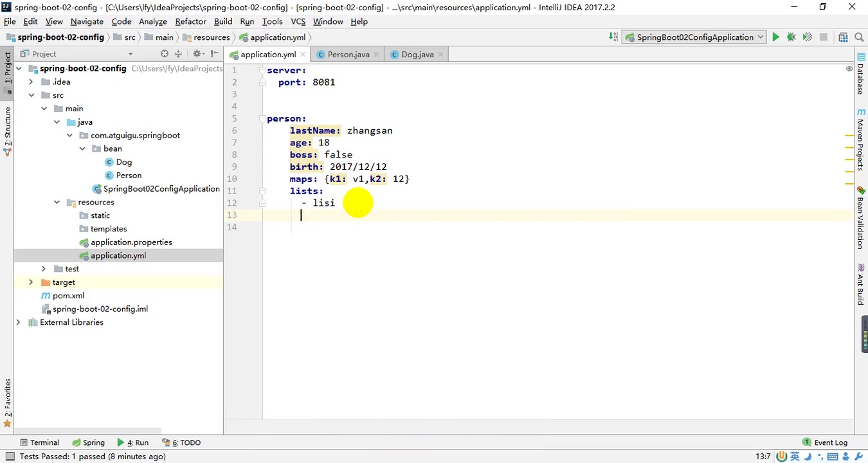
Task: Expand External Libraries node
Action: [x=19, y=322]
